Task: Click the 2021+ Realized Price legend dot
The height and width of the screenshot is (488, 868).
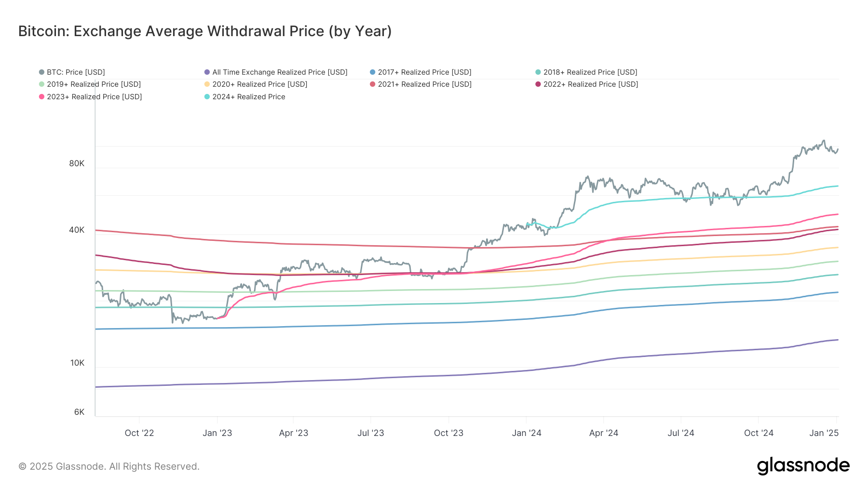Action: [373, 84]
